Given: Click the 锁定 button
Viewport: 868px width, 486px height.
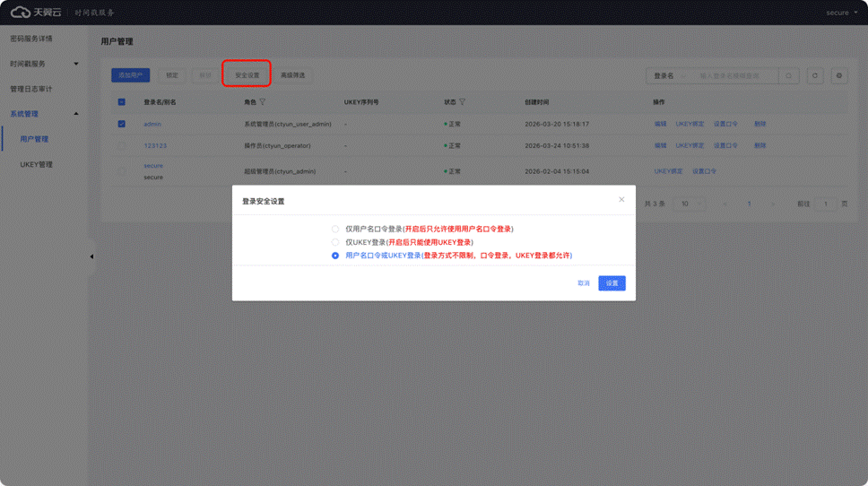Looking at the screenshot, I should coord(172,75).
